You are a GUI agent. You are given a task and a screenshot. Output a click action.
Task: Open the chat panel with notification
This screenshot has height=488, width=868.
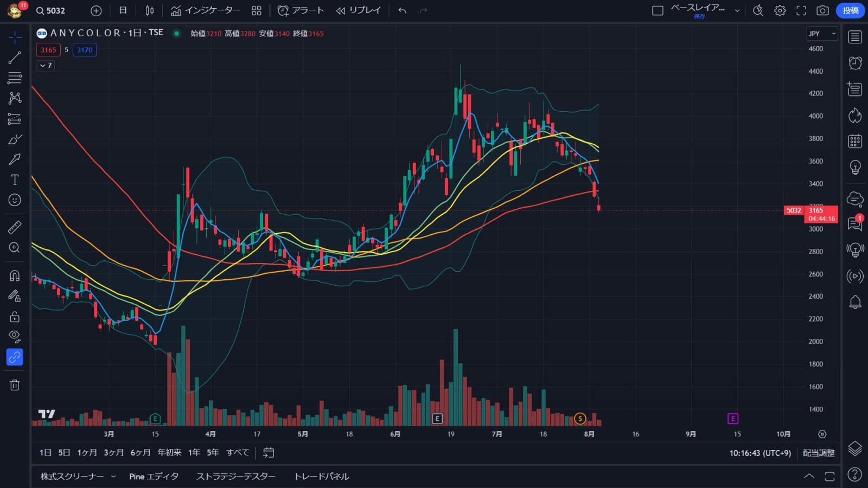(x=855, y=223)
